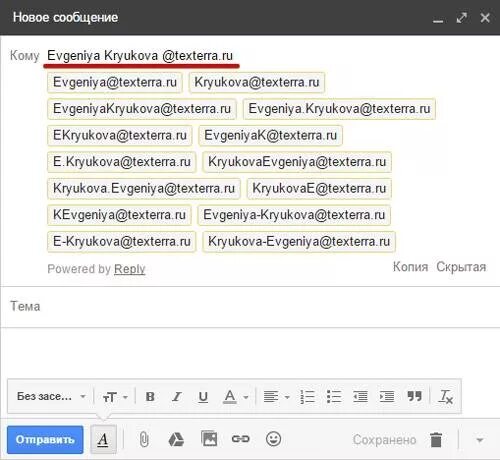Select suggestion KEvgeniya@texterra.ru
Viewport: 500px width, 460px height.
[x=119, y=215]
